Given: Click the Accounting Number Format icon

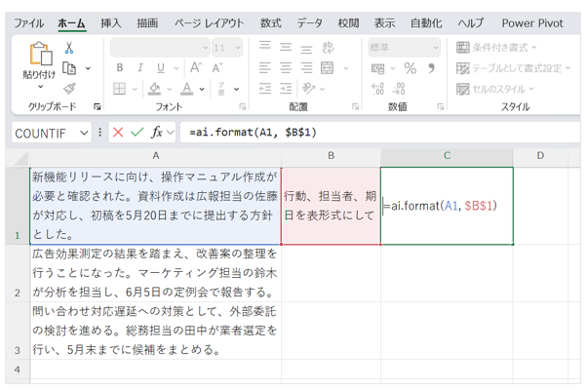Looking at the screenshot, I should tap(377, 68).
